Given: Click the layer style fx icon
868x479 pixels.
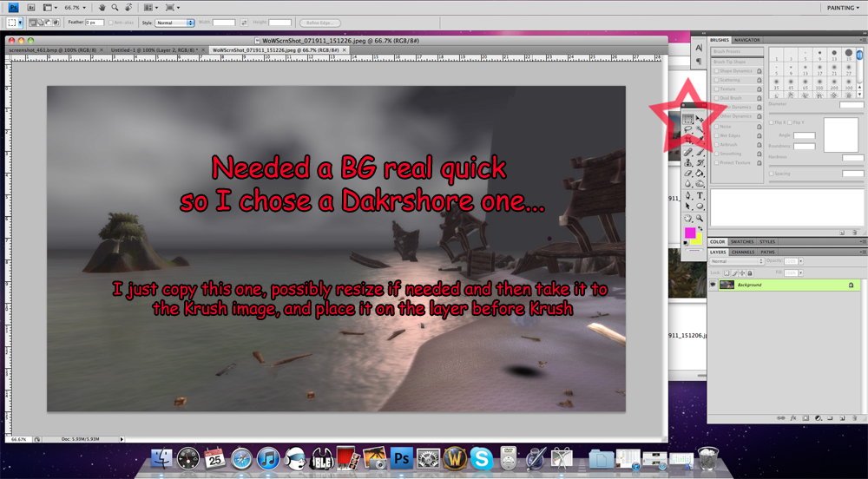Looking at the screenshot, I should (793, 417).
